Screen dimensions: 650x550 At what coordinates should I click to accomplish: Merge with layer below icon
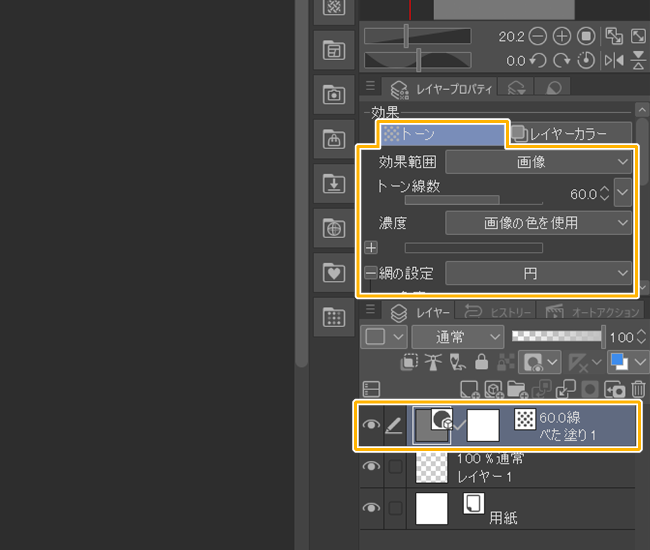[x=566, y=390]
